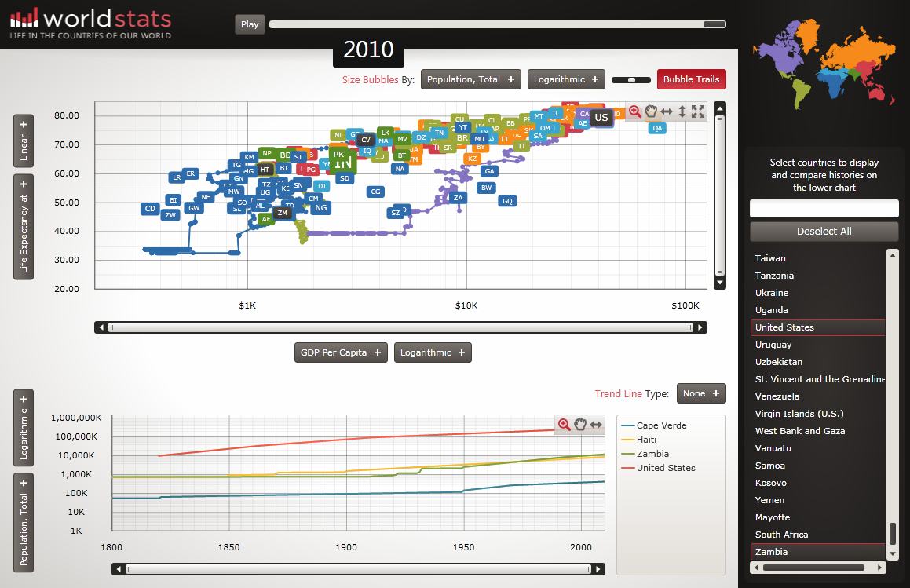
Task: Click the world map continent thumbnail
Action: [x=824, y=63]
